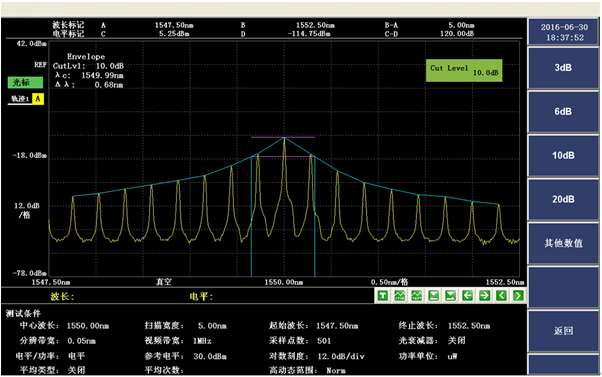Click the 测试条件 heading
Viewport: 602px width, 377px height.
click(x=23, y=313)
